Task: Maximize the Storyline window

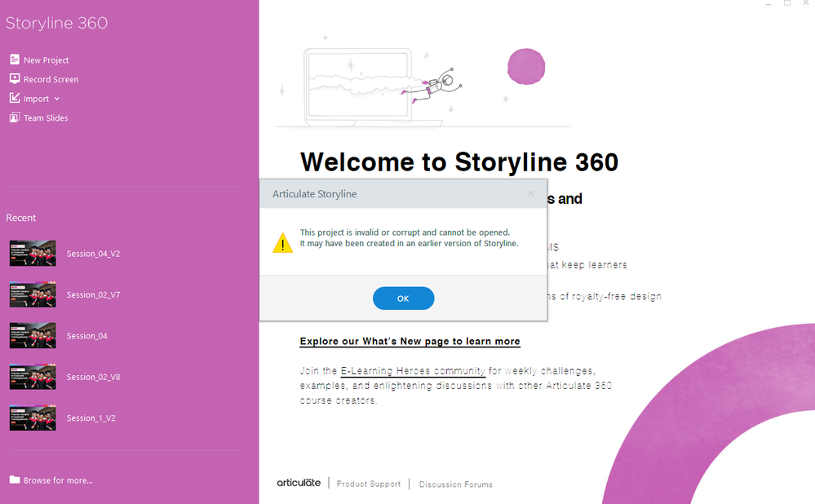Action: point(787,3)
